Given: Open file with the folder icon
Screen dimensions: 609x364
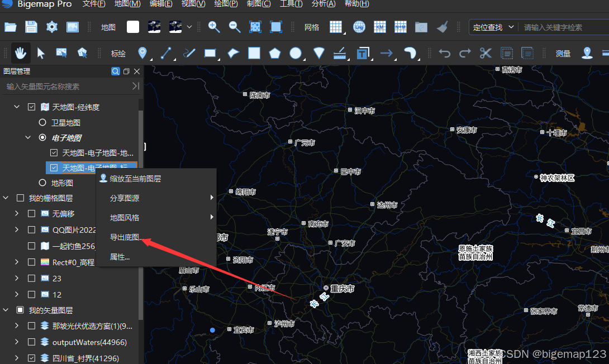Looking at the screenshot, I should [x=11, y=27].
